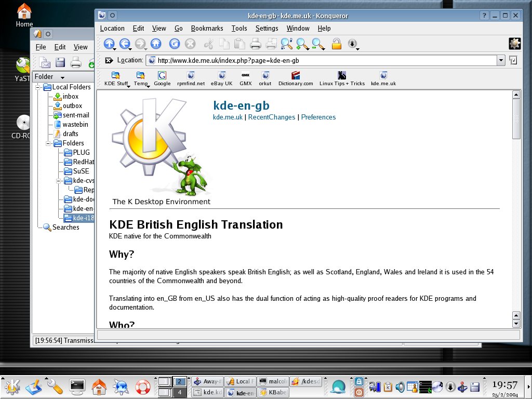Open the Location menu
This screenshot has height=399, width=532.
112,28
